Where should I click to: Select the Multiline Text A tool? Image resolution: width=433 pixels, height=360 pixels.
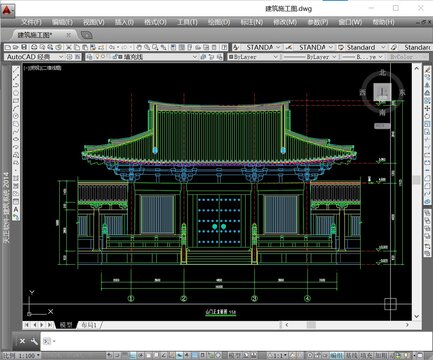16,209
